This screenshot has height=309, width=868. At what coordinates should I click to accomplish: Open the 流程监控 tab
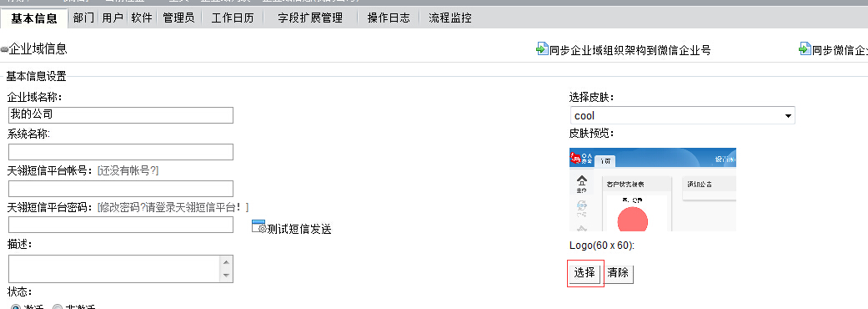pos(450,18)
